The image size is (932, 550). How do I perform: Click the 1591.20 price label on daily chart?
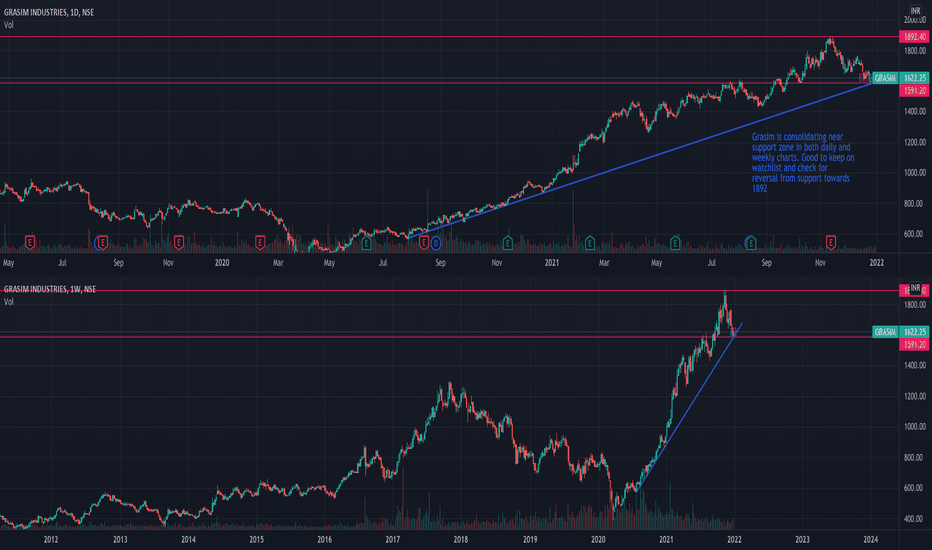pyautogui.click(x=914, y=90)
